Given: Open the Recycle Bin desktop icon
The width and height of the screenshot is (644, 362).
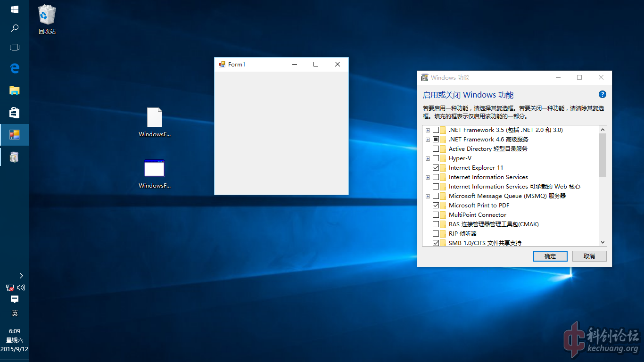Looking at the screenshot, I should click(47, 19).
